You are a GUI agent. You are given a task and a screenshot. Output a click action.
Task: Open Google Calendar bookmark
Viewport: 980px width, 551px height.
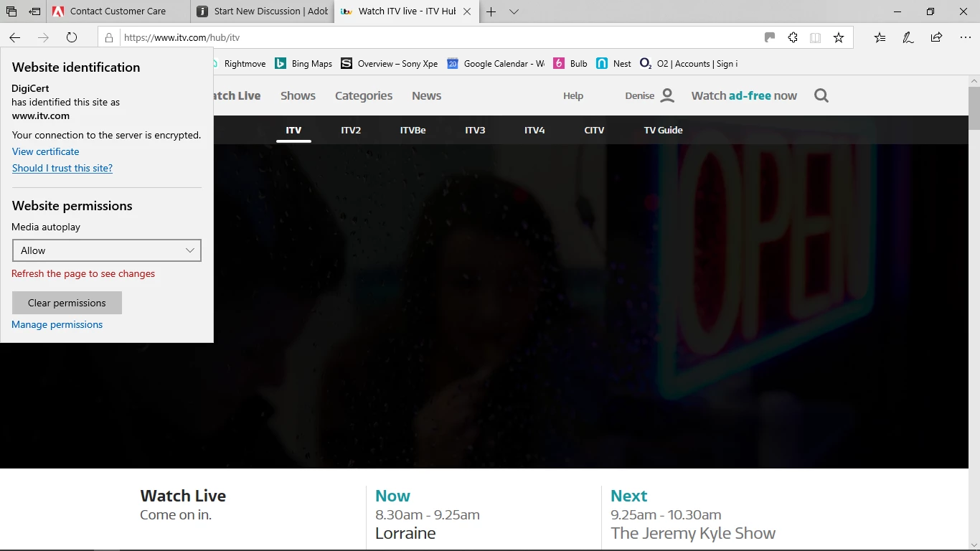click(496, 64)
